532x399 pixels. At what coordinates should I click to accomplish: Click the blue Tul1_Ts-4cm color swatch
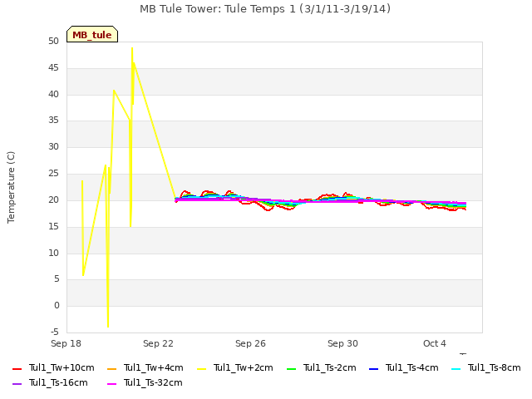pos(373,368)
